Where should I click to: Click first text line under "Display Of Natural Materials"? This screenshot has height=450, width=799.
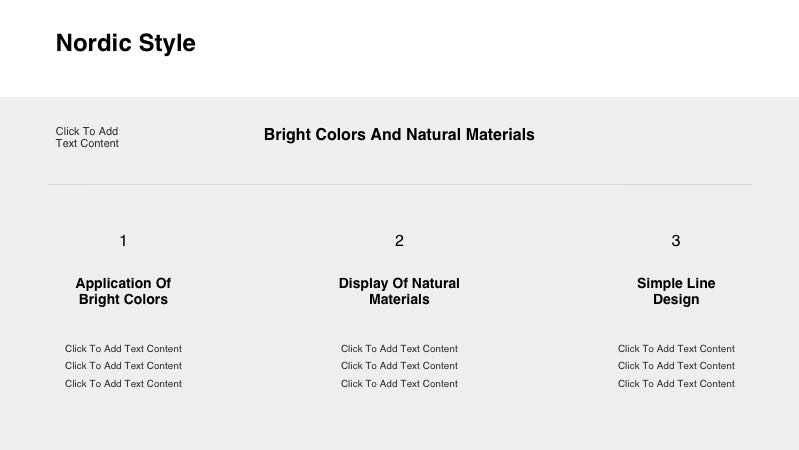coord(399,349)
